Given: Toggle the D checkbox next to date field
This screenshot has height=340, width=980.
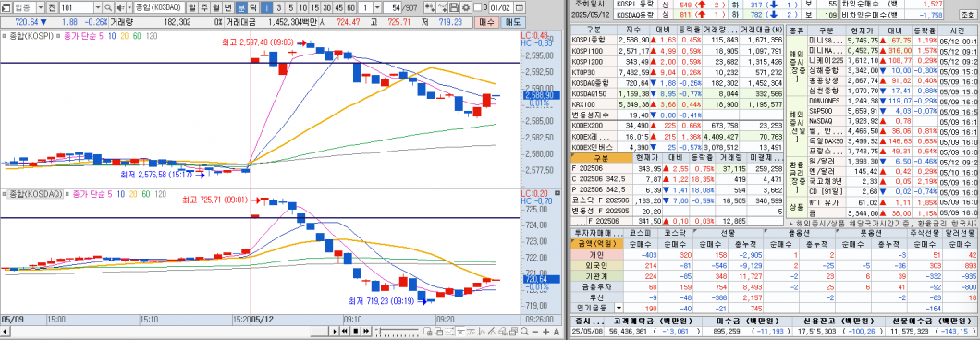Looking at the screenshot, I should (x=478, y=6).
